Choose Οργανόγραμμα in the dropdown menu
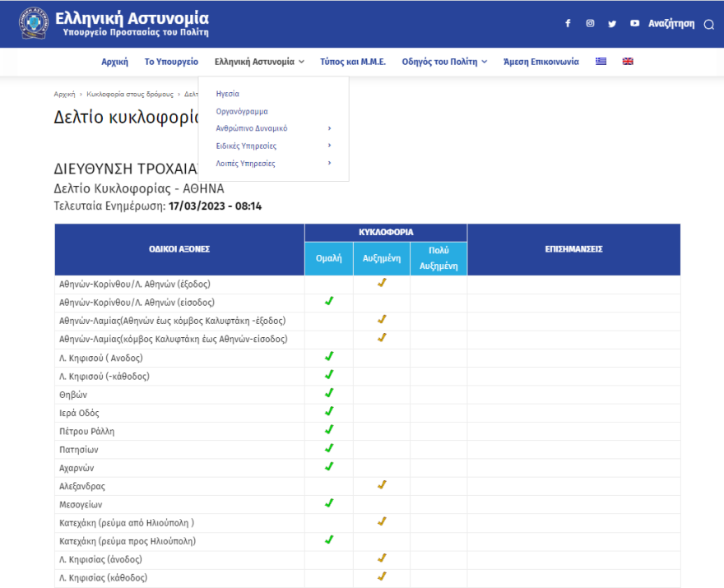Screen dimensions: 724x588 tap(241, 111)
